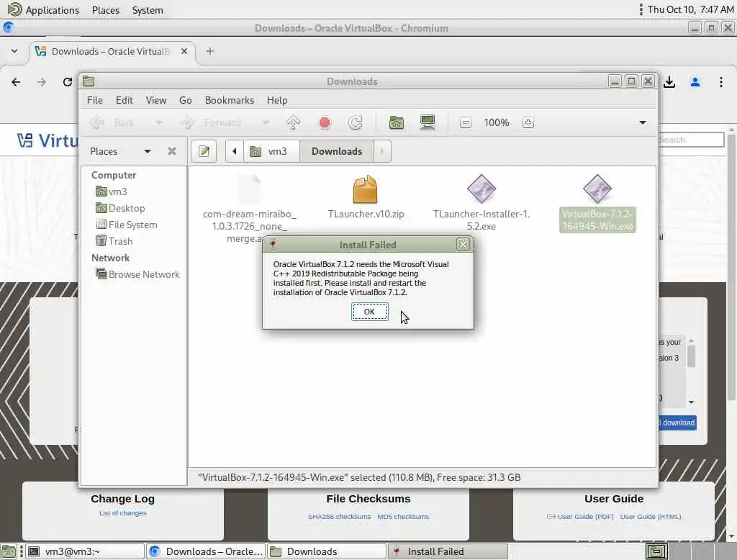Zoom in the file view
The image size is (737, 560).
coord(528,122)
